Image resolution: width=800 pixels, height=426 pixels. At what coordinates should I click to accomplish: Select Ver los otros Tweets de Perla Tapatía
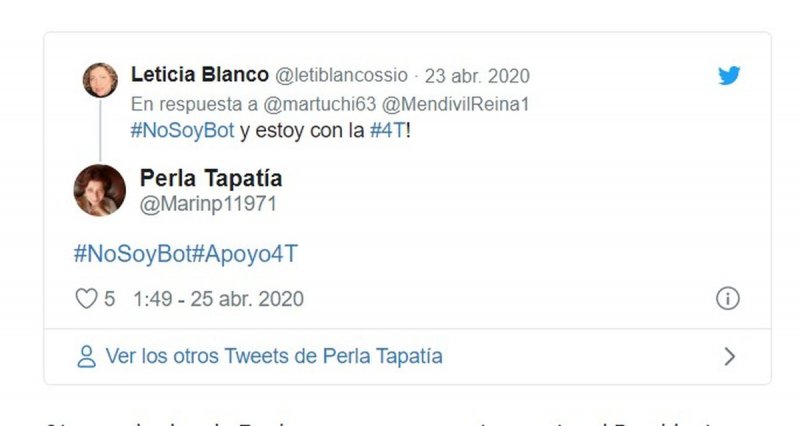click(273, 356)
